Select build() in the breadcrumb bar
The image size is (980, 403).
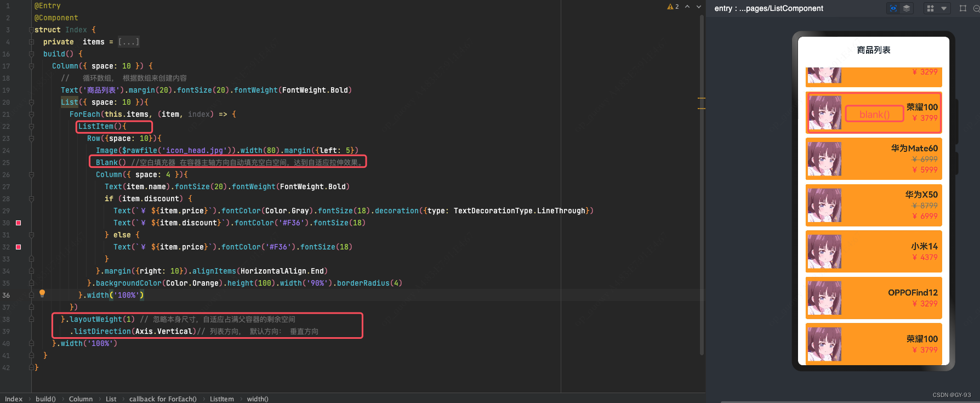coord(46,399)
